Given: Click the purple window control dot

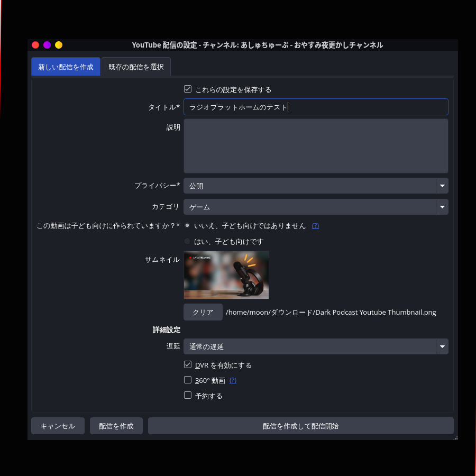Looking at the screenshot, I should pos(47,45).
